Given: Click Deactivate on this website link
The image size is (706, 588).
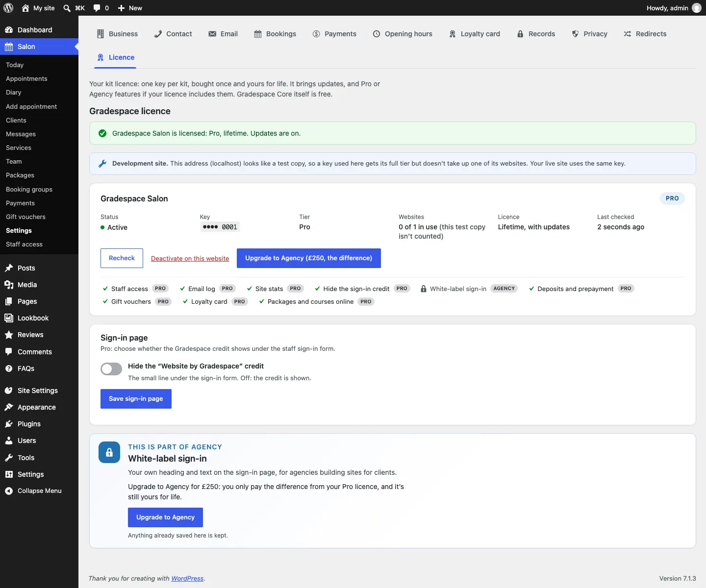Looking at the screenshot, I should pyautogui.click(x=190, y=259).
